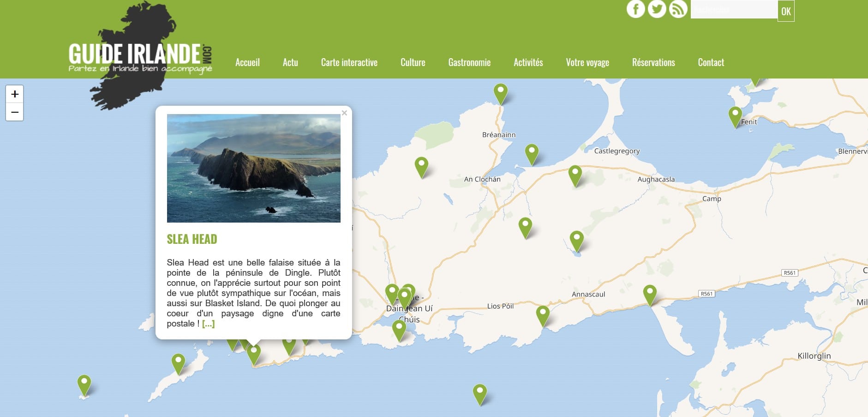Screen dimensions: 868x417
Task: Open the RSS feed icon
Action: pos(678,9)
